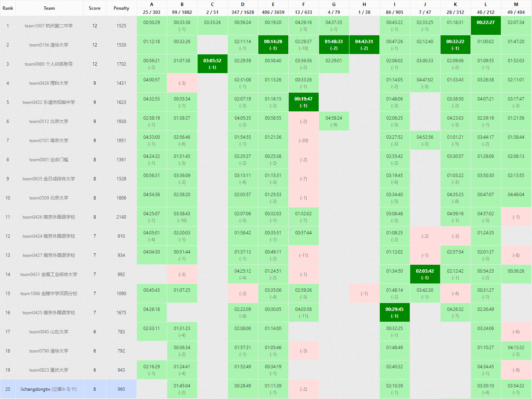Screen dimensions: 532x399
Task: Select first-solve cell 03:05:52 in column C
Action: (x=212, y=64)
